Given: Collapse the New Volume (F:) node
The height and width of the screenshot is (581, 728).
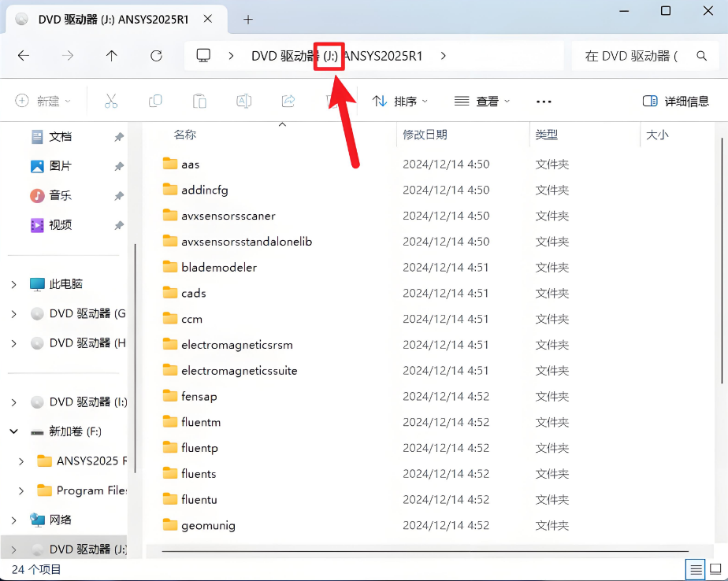Looking at the screenshot, I should pos(14,431).
